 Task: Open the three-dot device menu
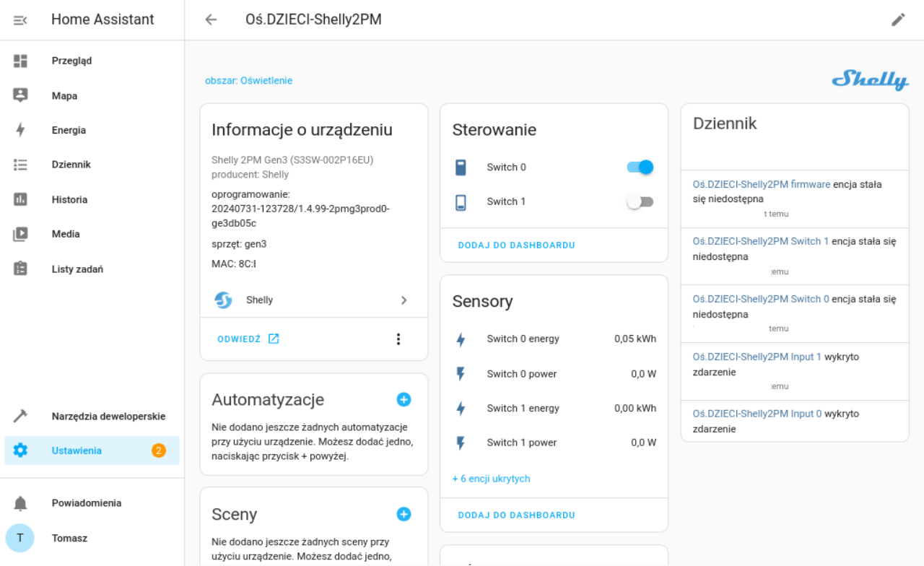coord(398,339)
